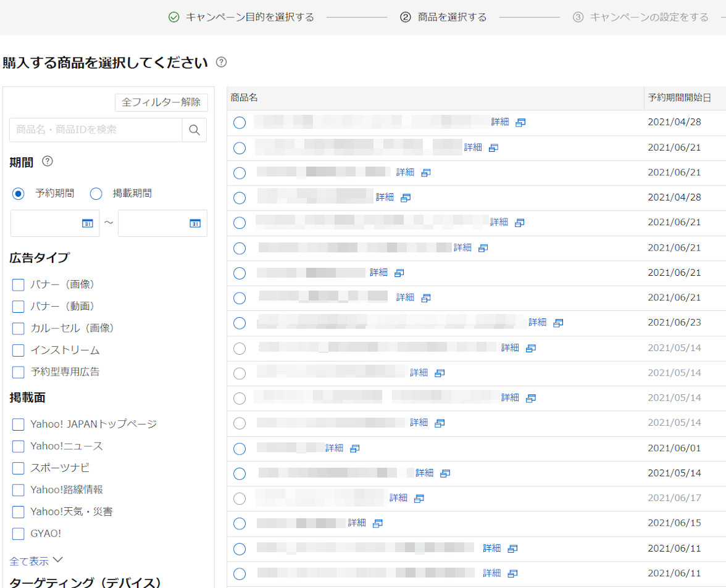726x588 pixels.
Task: Sort by the 予約期間開始日 column header
Action: [679, 98]
